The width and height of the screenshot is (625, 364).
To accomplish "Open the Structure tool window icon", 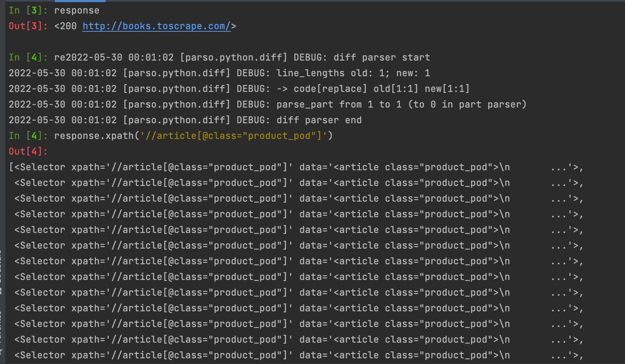I will coord(1,291).
